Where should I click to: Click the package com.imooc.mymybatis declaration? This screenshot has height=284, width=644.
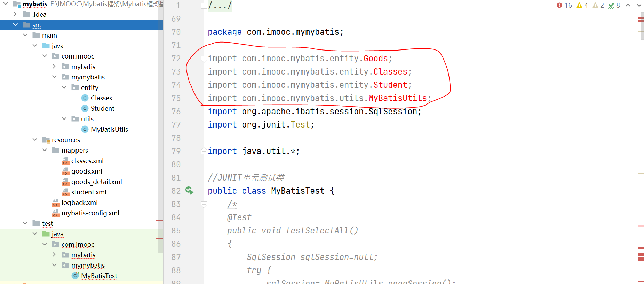(276, 32)
